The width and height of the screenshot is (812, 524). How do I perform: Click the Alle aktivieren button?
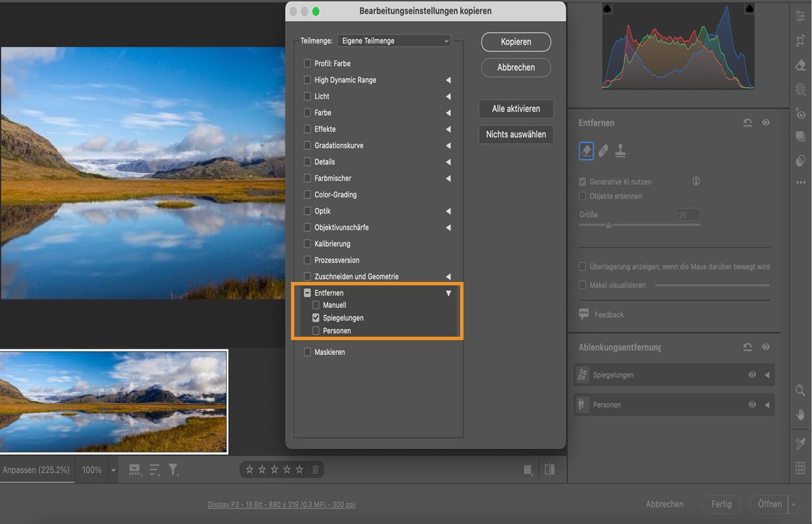516,109
